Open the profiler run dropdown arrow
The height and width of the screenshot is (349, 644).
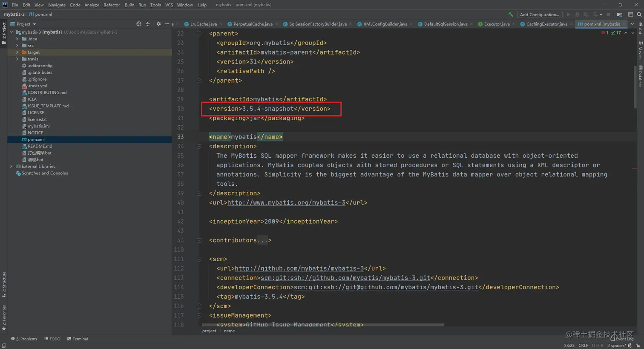click(601, 14)
